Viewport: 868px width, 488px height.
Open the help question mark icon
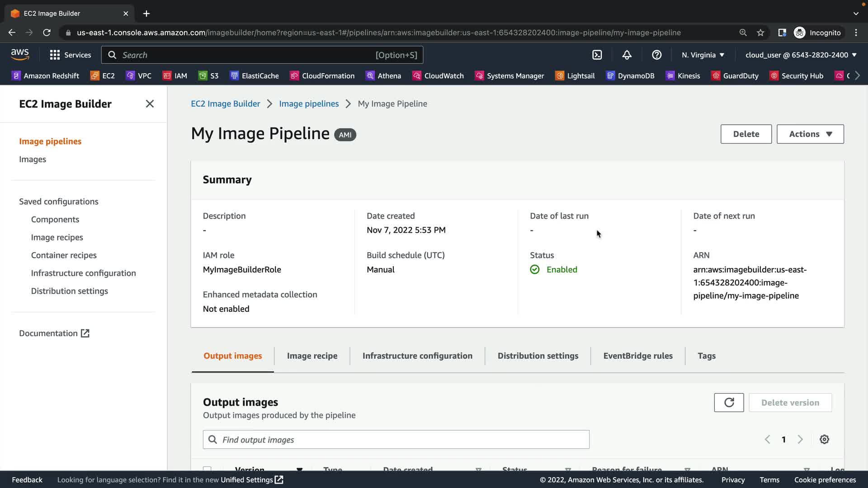(656, 55)
